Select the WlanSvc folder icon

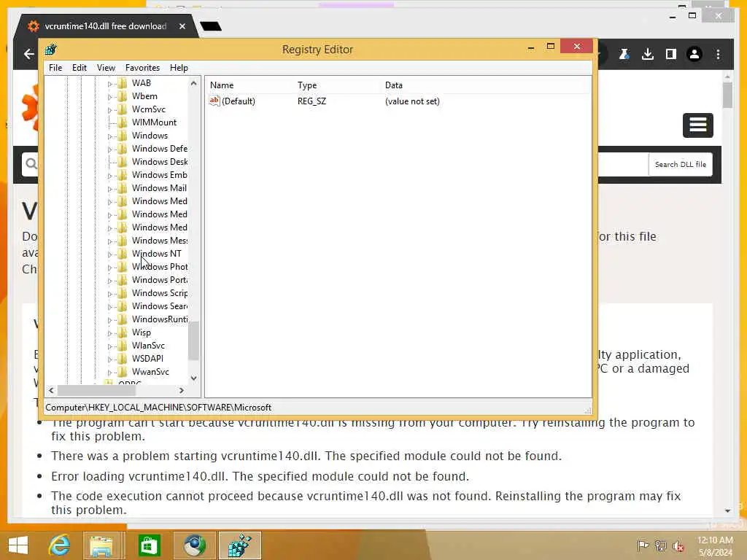click(x=123, y=346)
